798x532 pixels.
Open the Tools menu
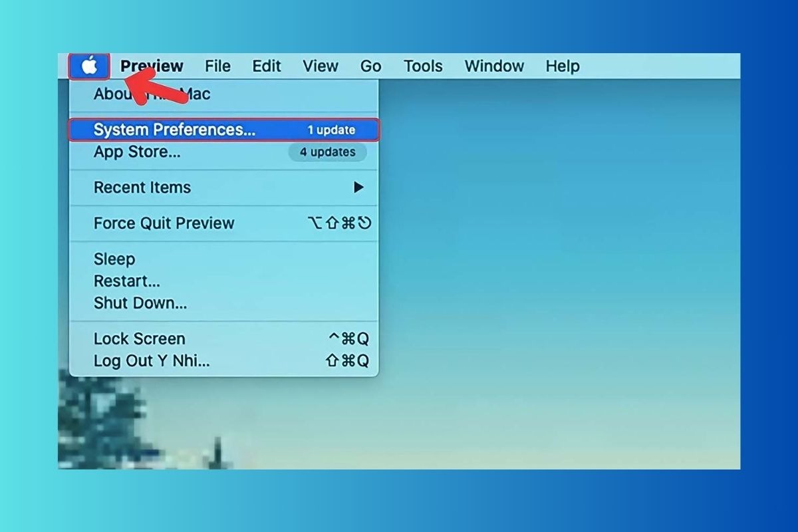423,66
